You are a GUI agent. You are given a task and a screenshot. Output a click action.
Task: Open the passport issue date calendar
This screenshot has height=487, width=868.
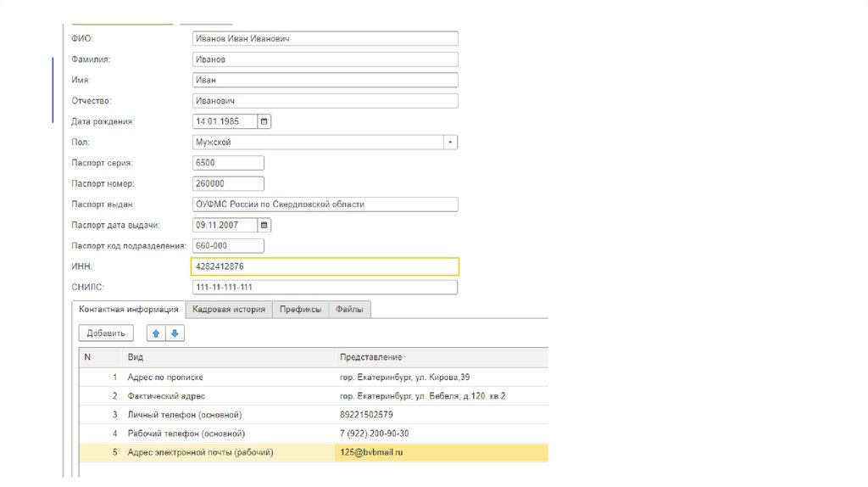[x=264, y=225]
